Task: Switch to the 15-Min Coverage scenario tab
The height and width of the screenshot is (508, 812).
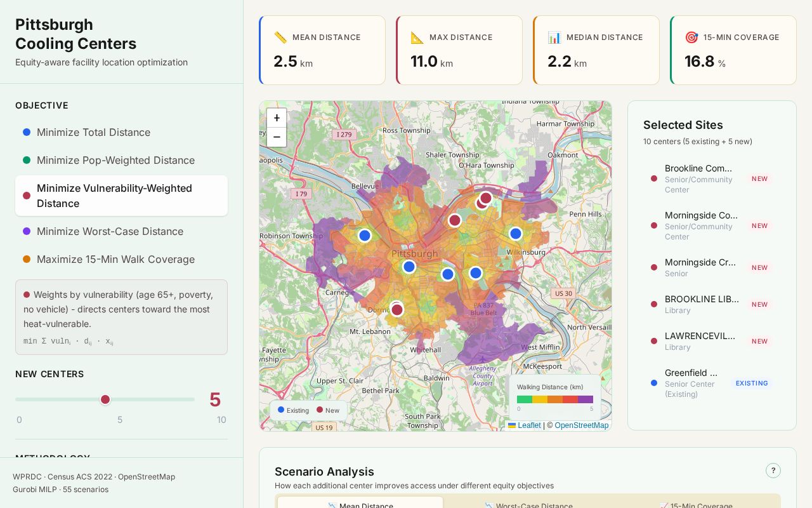Action: [696, 505]
